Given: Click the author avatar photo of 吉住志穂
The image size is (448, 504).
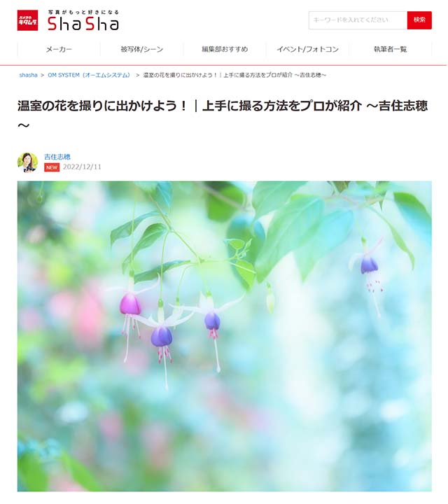Looking at the screenshot, I should [x=27, y=162].
